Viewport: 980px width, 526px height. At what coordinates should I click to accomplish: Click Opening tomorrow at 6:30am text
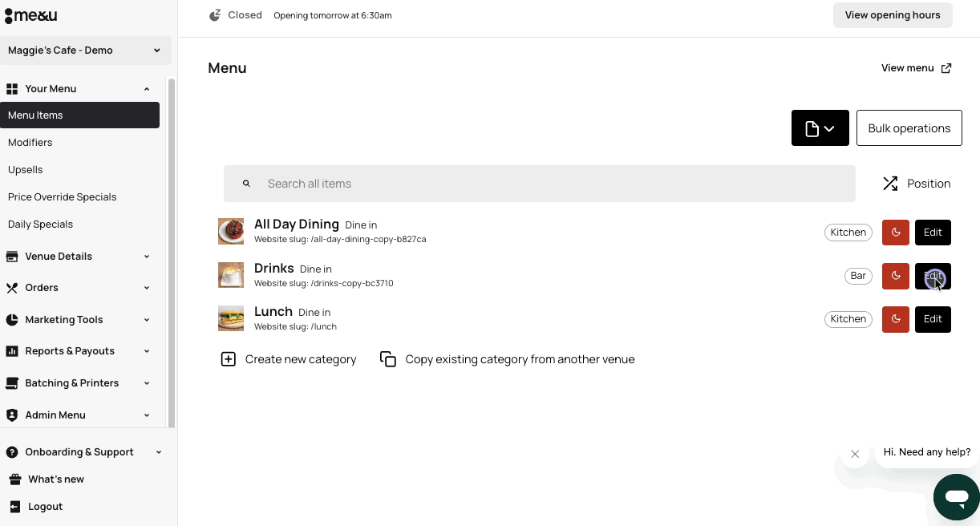[x=333, y=15]
